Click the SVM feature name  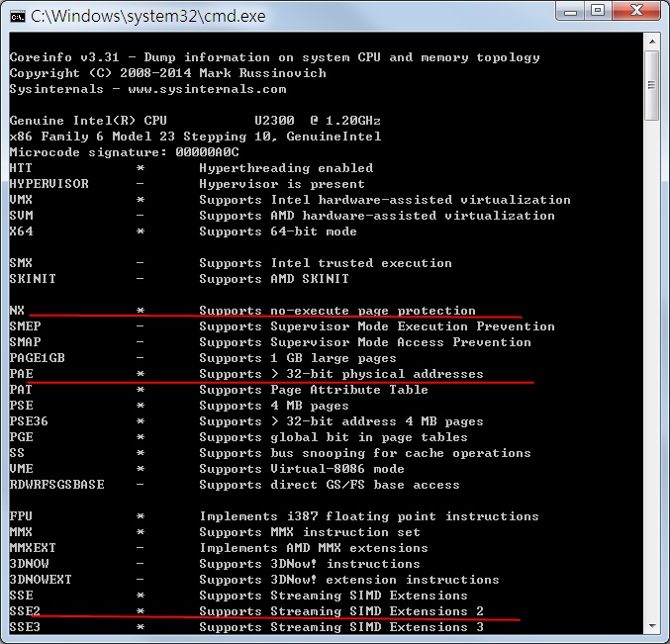click(x=21, y=216)
